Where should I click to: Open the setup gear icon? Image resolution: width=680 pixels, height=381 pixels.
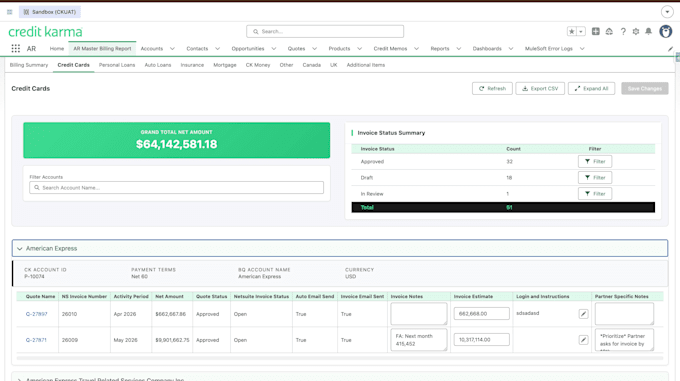pyautogui.click(x=636, y=31)
